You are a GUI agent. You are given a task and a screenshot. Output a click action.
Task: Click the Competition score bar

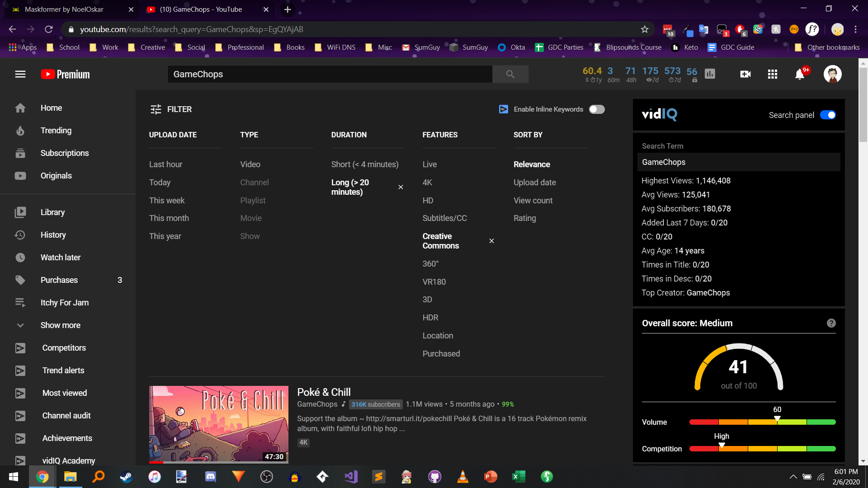click(x=762, y=449)
